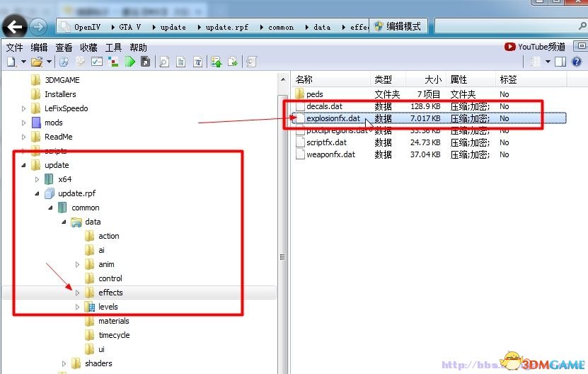Expand the ReadMe folder
The width and height of the screenshot is (588, 374).
[x=23, y=137]
